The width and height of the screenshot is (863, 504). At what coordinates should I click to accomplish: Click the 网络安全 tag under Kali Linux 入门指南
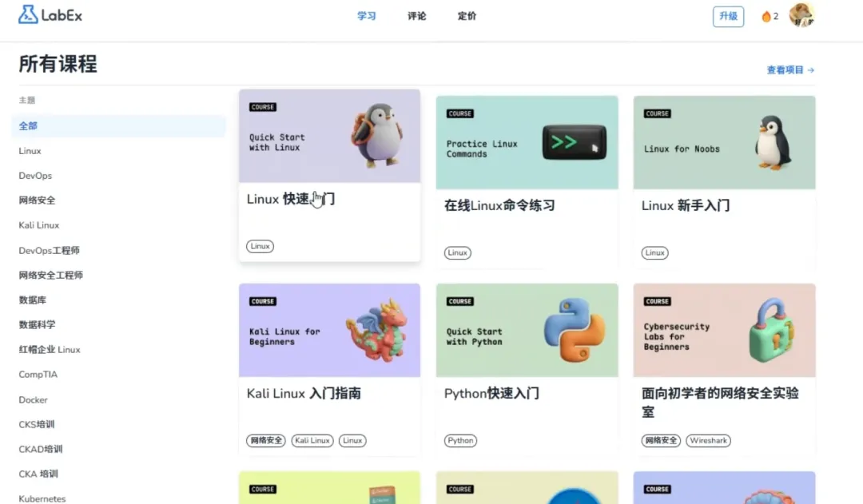tap(266, 440)
